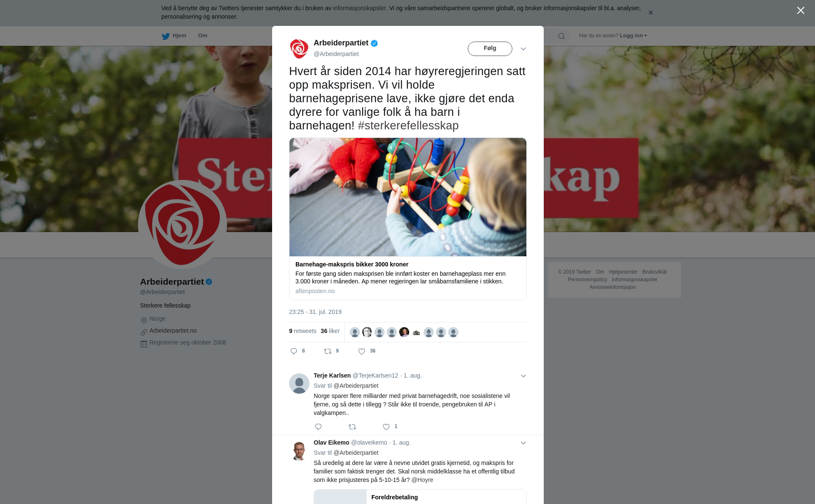Dismiss the cookie notice banner
The width and height of the screenshot is (815, 504).
coord(650,13)
